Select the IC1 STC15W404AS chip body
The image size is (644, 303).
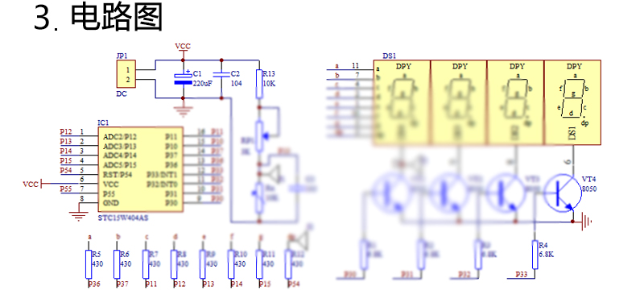140,169
